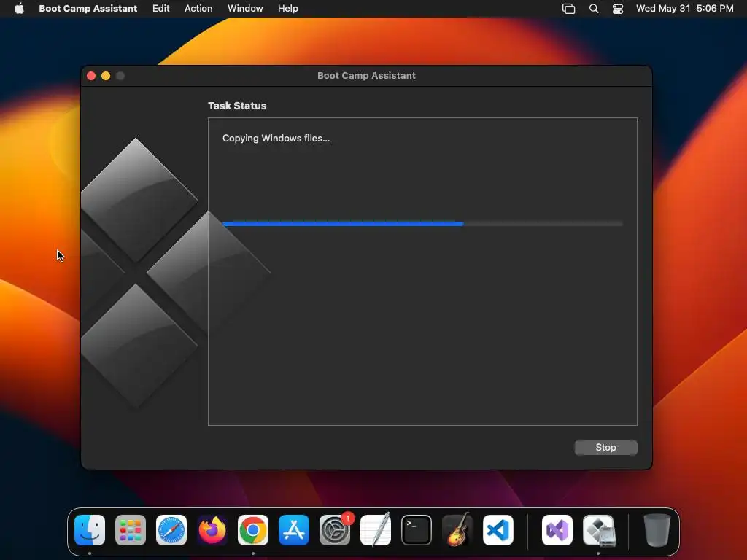Open Launchpad from the Dock
The image size is (747, 560).
(x=131, y=530)
